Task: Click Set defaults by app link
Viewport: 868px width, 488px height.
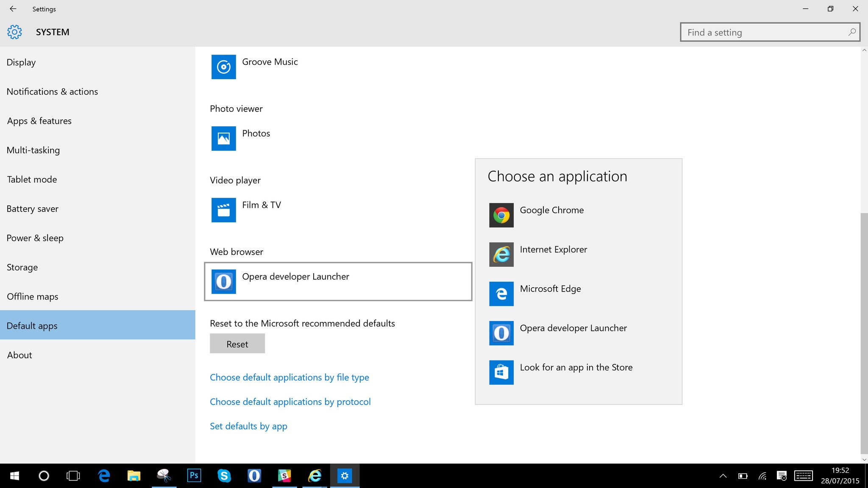Action: point(249,425)
